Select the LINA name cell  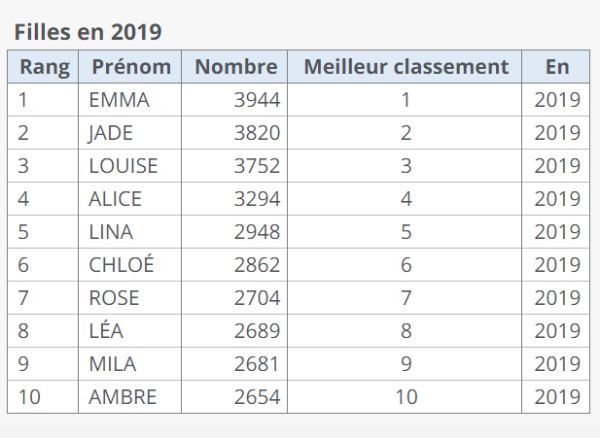point(111,232)
